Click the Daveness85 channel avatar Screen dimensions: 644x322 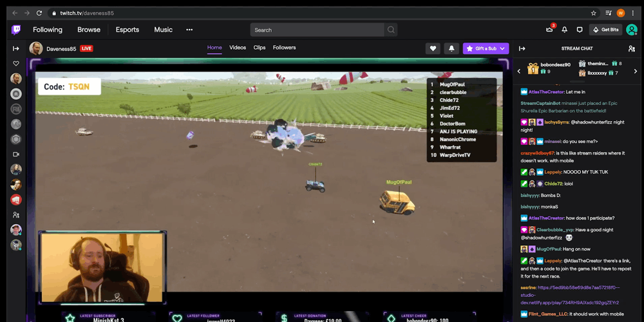(36, 48)
